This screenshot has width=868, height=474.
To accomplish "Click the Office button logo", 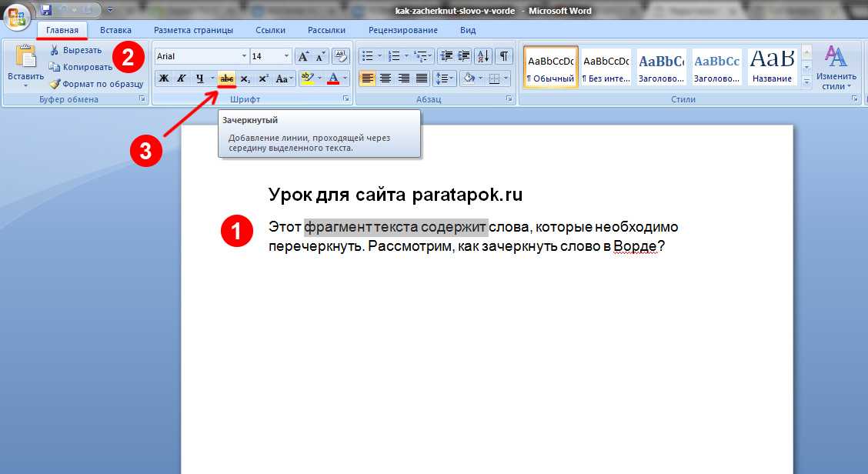I will tap(17, 16).
